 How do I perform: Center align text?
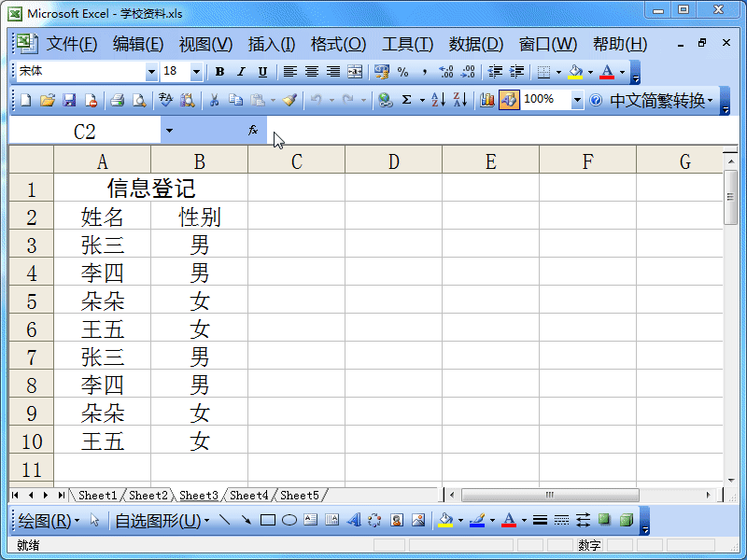312,72
